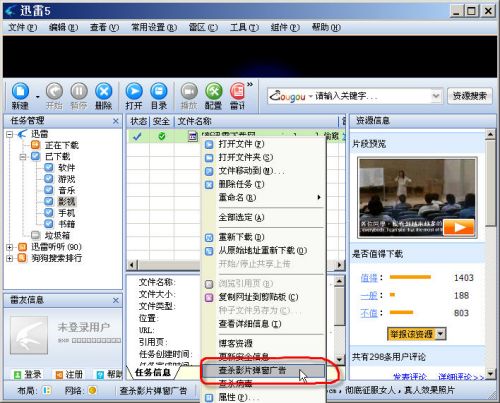
Task: Close the 任务管理 panel
Action: [116, 121]
